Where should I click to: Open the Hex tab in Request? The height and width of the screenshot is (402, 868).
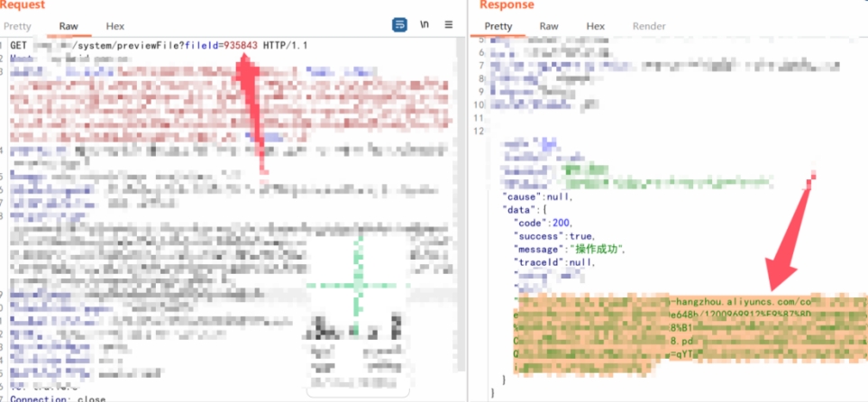(x=114, y=26)
